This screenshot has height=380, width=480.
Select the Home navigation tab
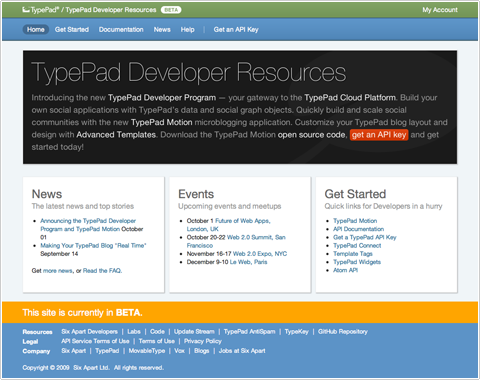click(36, 29)
